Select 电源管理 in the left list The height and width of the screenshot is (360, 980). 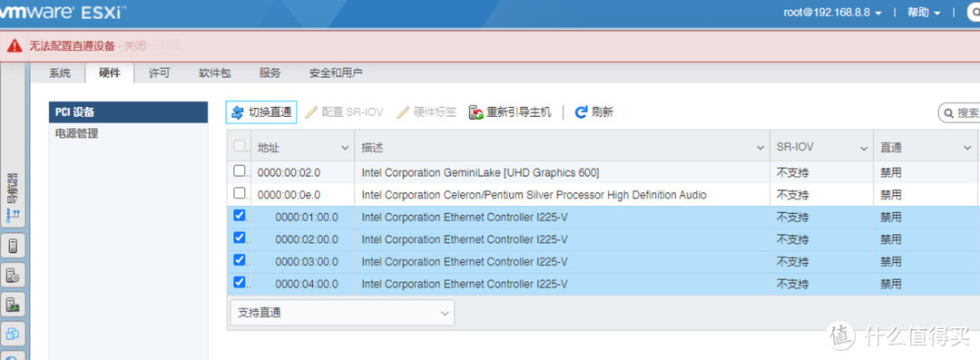(x=128, y=133)
